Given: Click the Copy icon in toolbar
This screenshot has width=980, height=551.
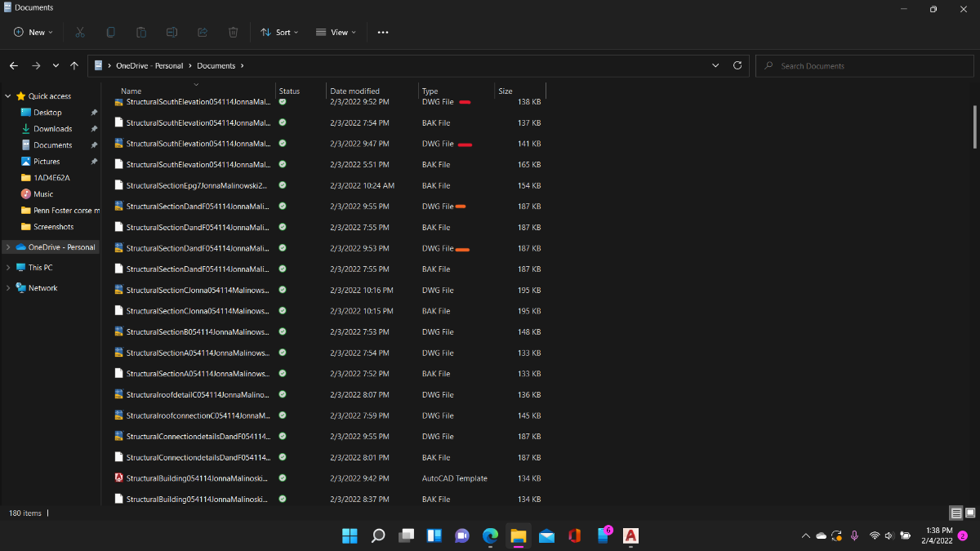Looking at the screenshot, I should pyautogui.click(x=110, y=33).
